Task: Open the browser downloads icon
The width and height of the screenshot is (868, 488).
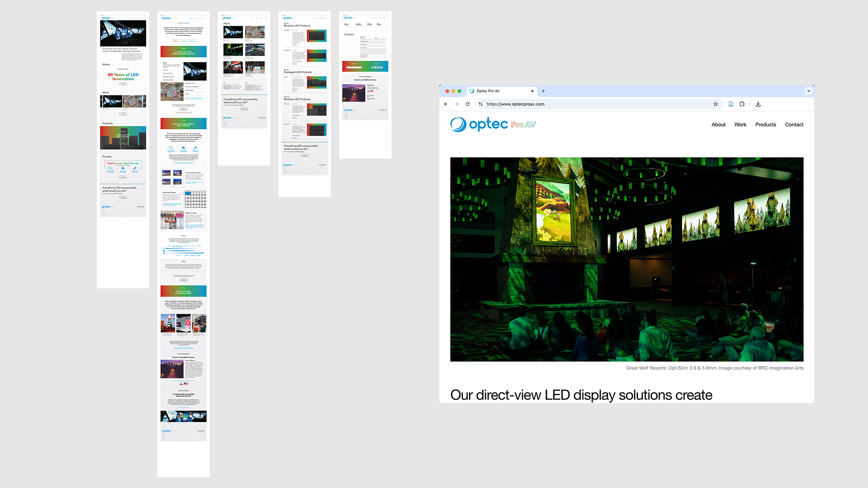Action: click(x=758, y=104)
